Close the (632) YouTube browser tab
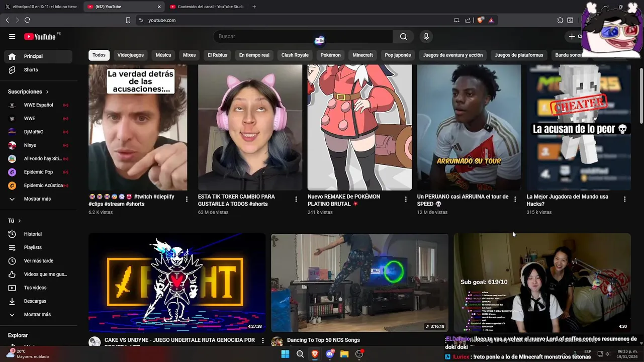 coord(159,7)
